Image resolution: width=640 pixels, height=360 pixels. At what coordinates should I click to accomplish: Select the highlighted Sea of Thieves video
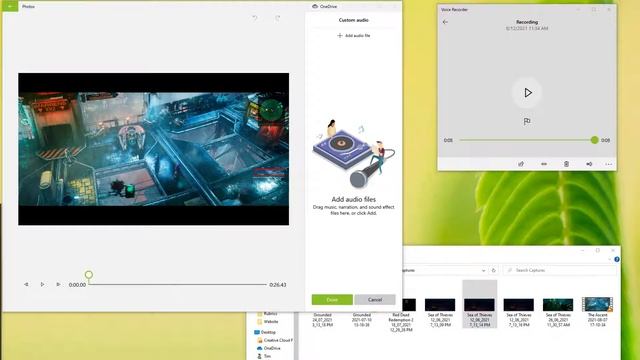point(480,304)
